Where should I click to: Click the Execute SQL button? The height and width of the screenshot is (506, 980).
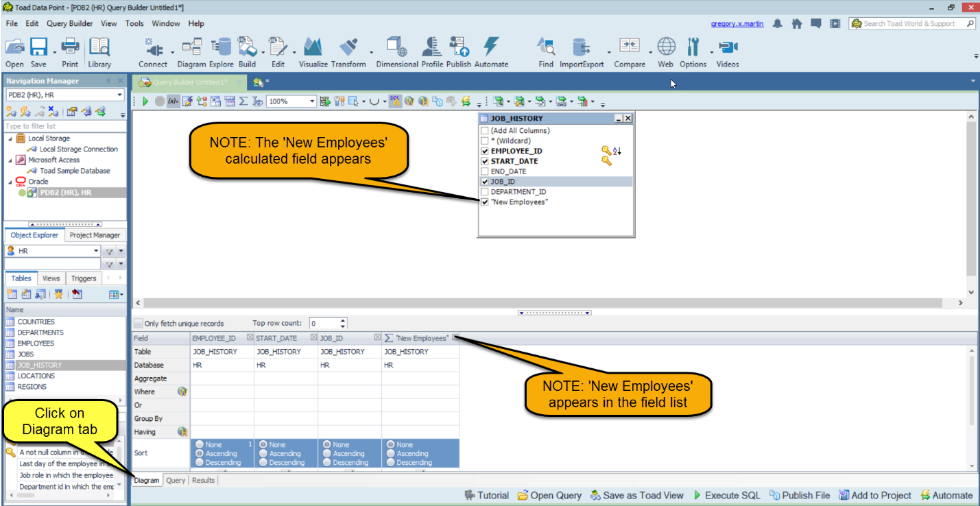(726, 495)
